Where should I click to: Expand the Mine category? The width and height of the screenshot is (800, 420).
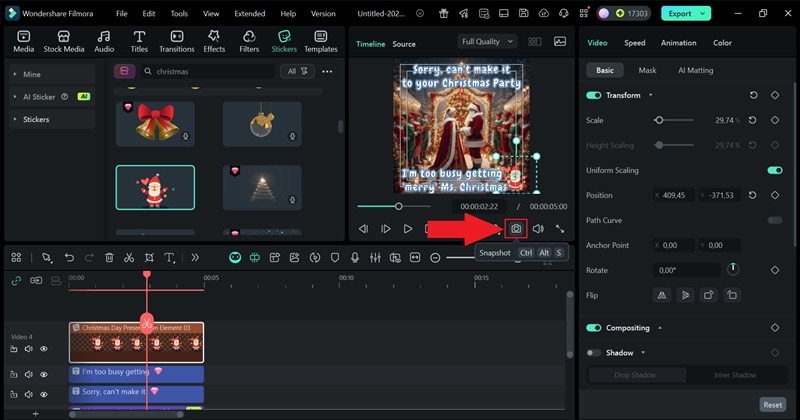click(15, 75)
